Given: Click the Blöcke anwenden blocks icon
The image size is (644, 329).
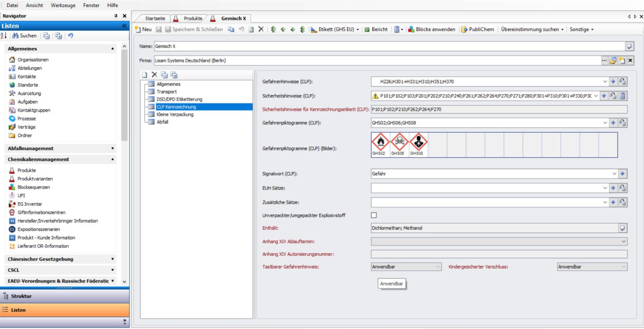Looking at the screenshot, I should (x=411, y=29).
